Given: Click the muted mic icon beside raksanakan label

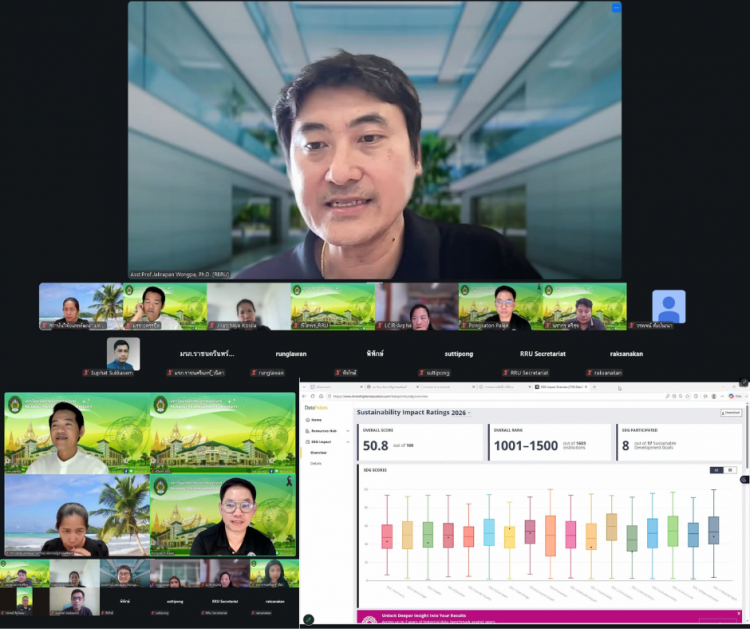Looking at the screenshot, I should click(x=590, y=373).
